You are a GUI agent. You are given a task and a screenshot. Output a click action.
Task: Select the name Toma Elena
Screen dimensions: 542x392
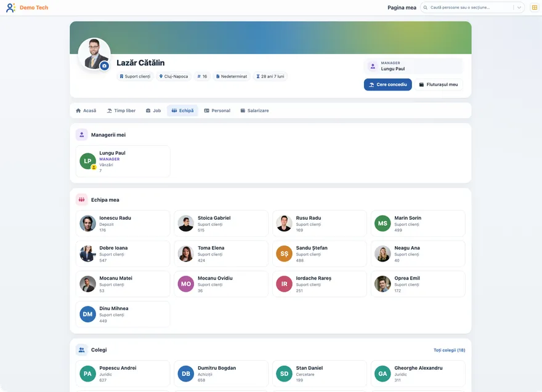[211, 248]
